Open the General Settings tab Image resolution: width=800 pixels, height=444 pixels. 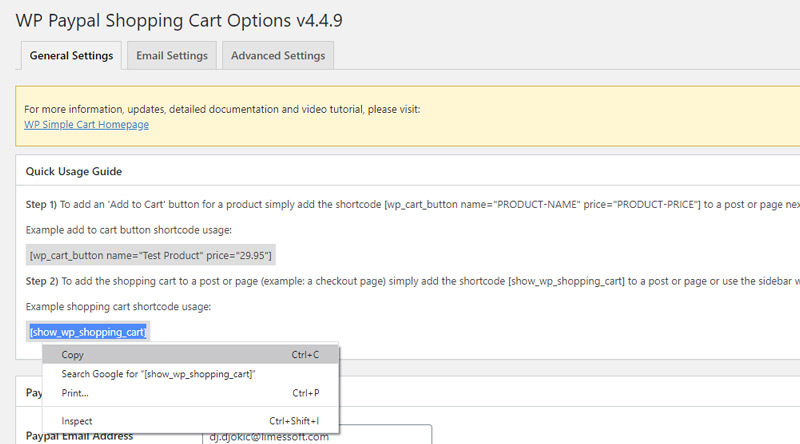[71, 56]
